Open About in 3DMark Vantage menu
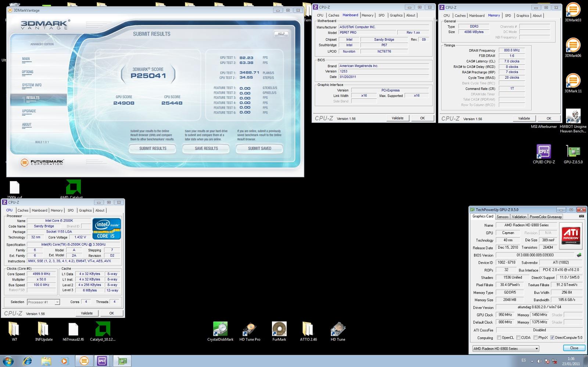The image size is (588, 367). (26, 125)
